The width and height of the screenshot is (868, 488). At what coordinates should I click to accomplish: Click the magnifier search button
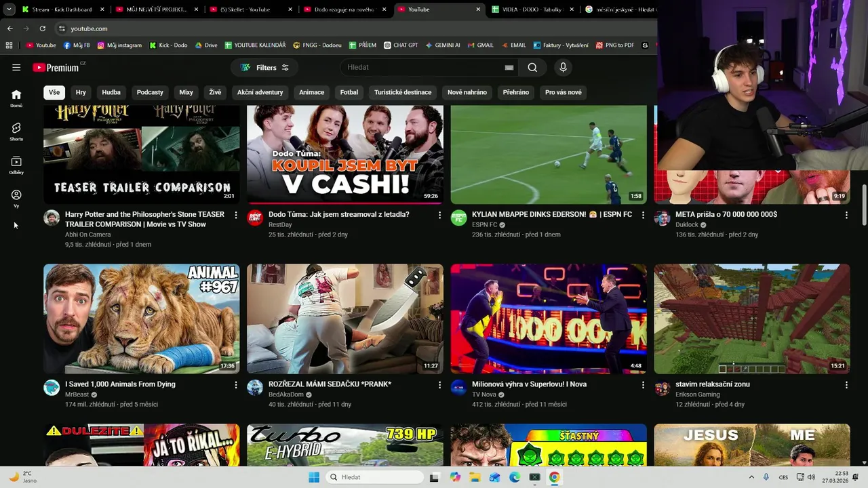[x=532, y=67]
